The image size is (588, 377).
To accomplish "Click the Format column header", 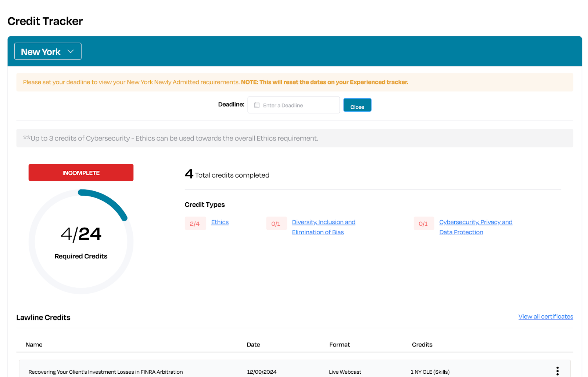I will click(x=340, y=345).
